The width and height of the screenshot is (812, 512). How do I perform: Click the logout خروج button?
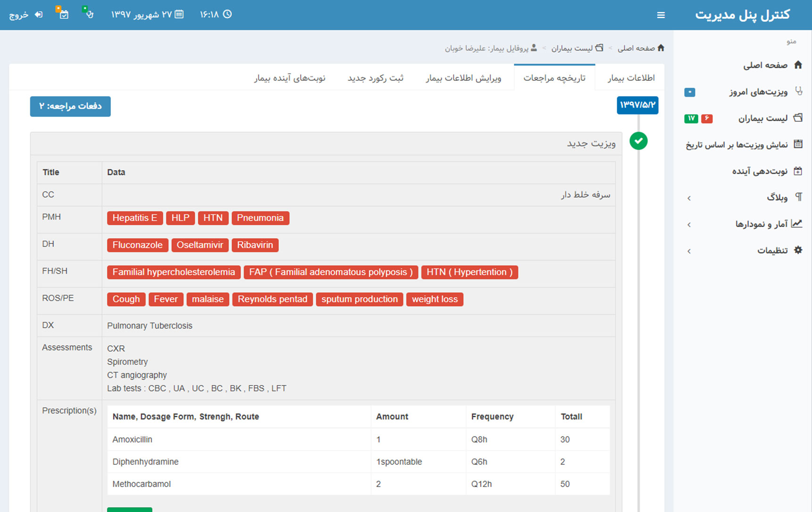26,15
